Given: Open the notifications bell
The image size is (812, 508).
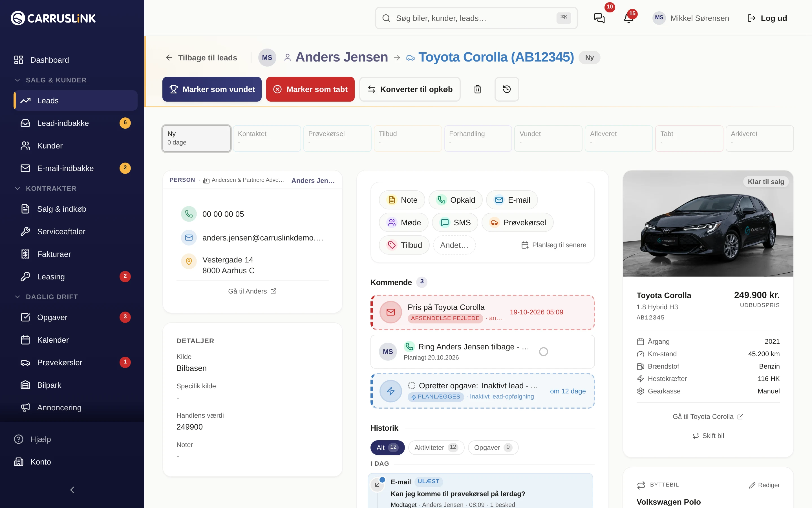Looking at the screenshot, I should [x=629, y=18].
